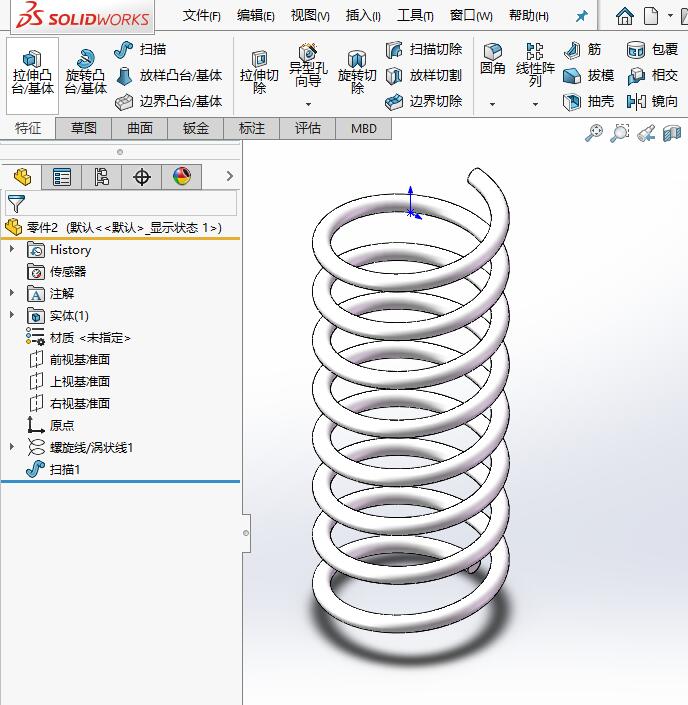Select the 前视基准面 front plane

pos(69,359)
